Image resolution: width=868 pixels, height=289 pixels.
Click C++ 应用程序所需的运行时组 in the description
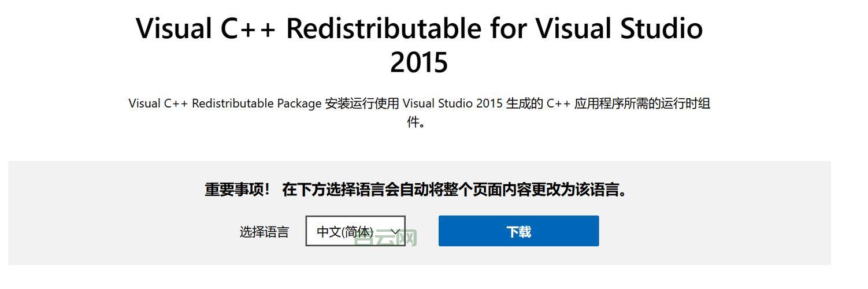(628, 103)
